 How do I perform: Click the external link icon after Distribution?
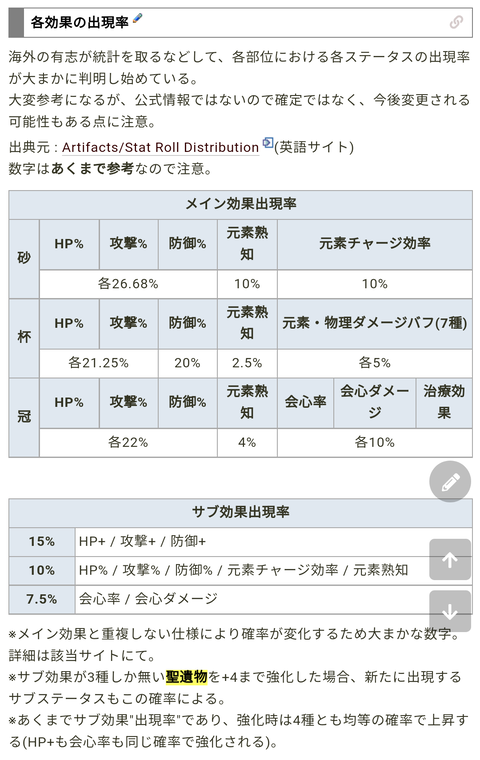coord(268,143)
